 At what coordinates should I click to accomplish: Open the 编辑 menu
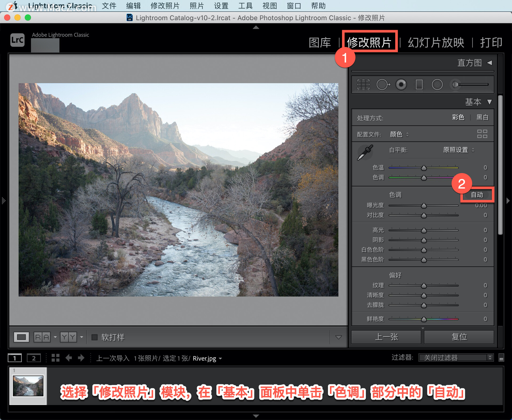pos(133,6)
